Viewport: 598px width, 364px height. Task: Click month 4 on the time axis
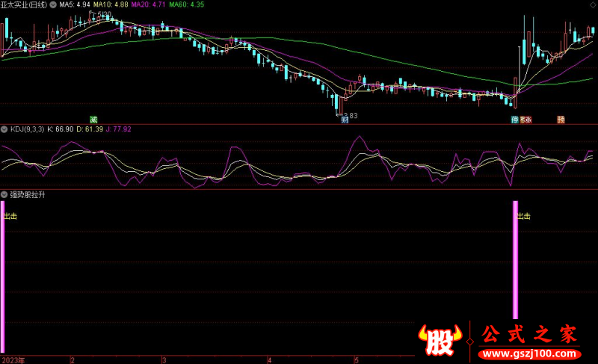(269, 360)
